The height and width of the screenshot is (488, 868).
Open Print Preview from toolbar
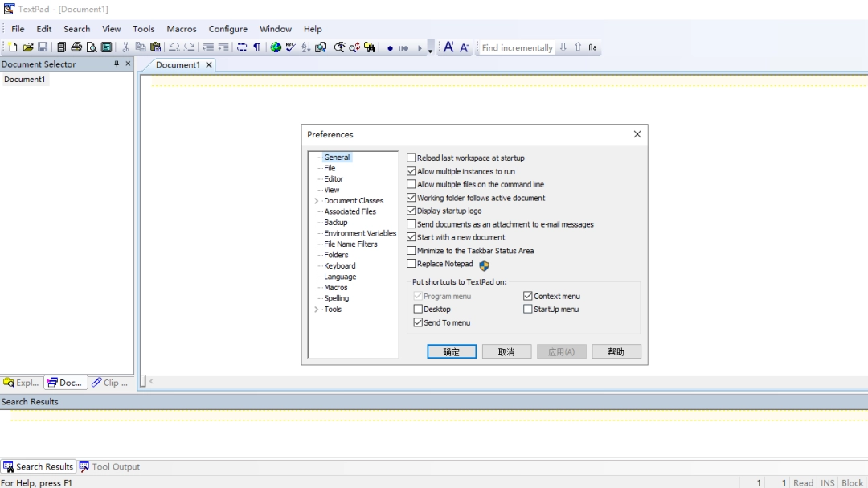[92, 47]
